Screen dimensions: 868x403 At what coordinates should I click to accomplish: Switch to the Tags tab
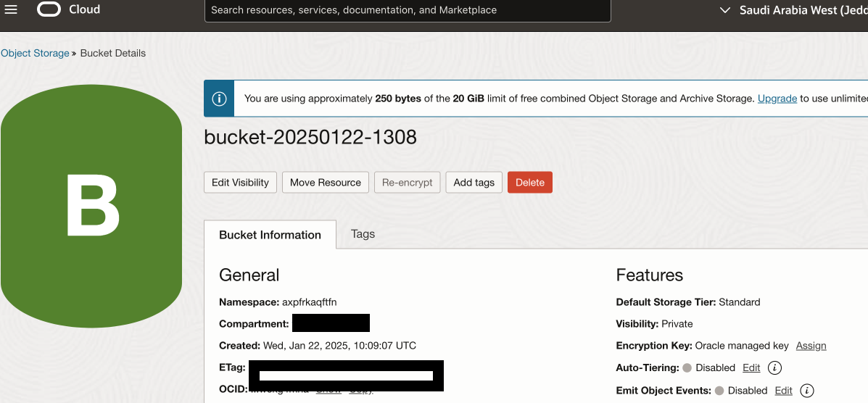[363, 234]
